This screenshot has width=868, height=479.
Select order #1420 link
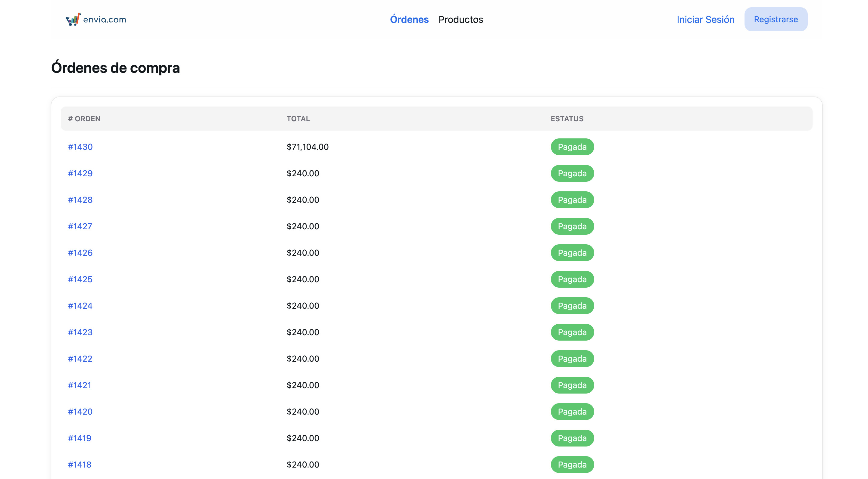point(80,412)
